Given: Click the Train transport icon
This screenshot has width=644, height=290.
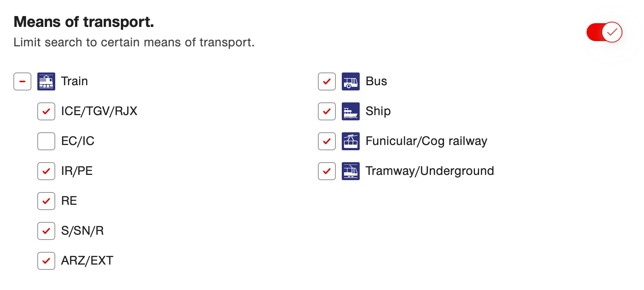Looking at the screenshot, I should tap(46, 81).
